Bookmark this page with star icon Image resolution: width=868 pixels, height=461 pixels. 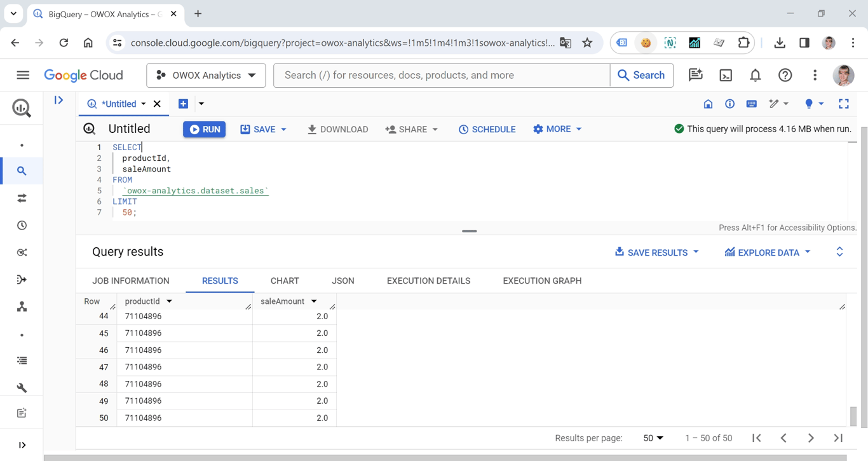tap(587, 43)
